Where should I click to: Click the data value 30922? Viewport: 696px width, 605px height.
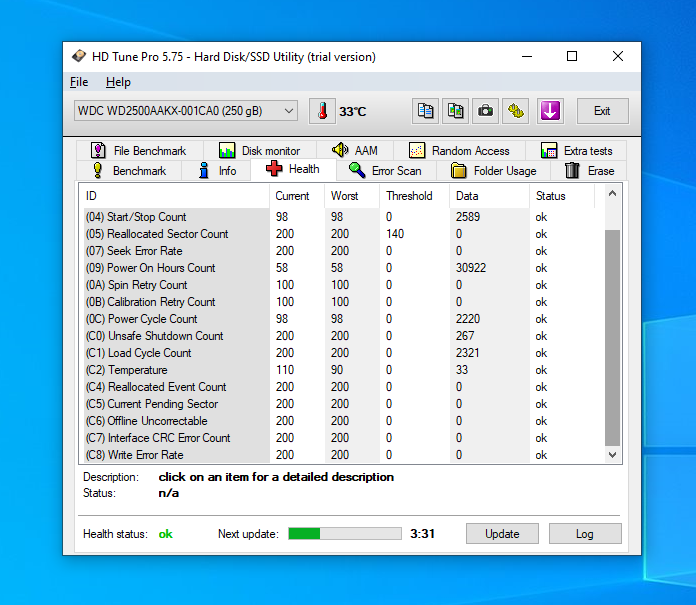coord(471,268)
